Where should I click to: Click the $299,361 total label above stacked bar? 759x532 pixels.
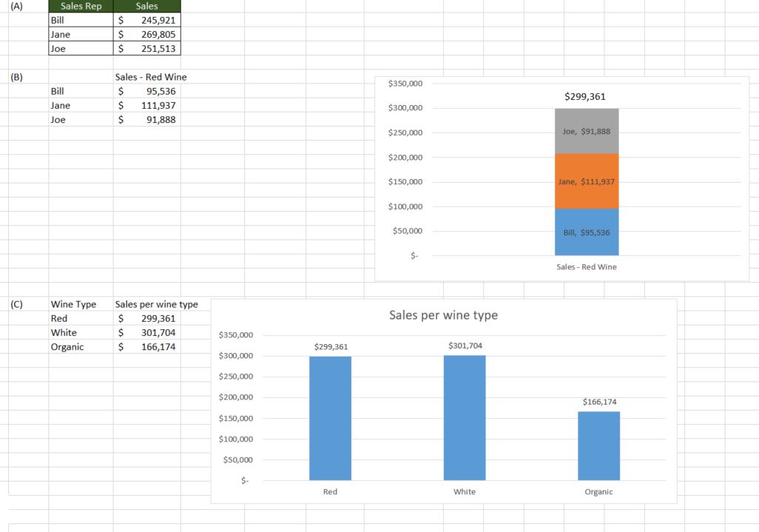(584, 96)
